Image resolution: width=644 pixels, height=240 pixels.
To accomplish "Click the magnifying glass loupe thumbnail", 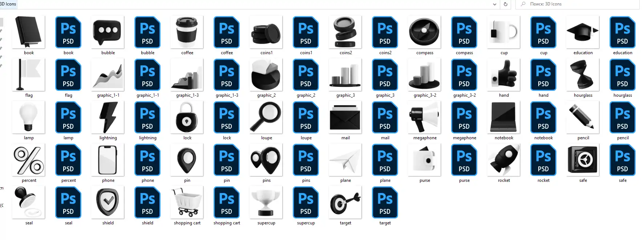I will (266, 117).
